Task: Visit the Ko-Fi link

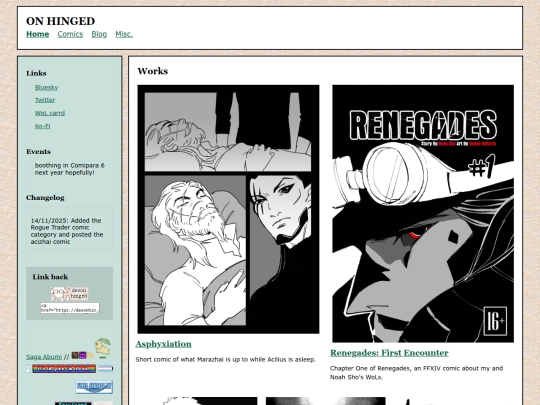Action: (x=42, y=126)
